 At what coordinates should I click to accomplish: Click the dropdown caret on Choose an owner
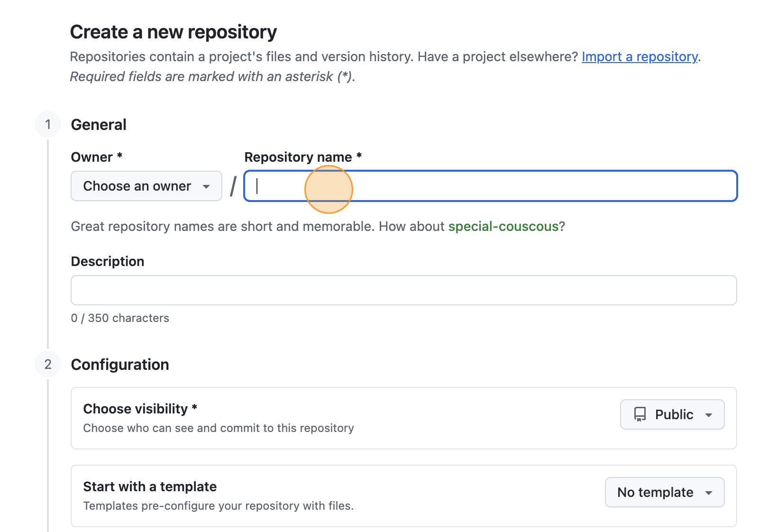207,186
